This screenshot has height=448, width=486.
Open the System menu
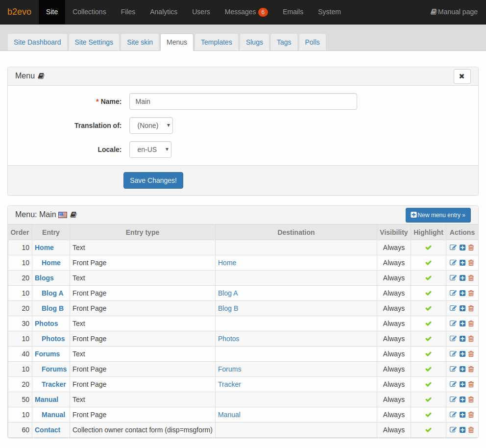tap(329, 12)
